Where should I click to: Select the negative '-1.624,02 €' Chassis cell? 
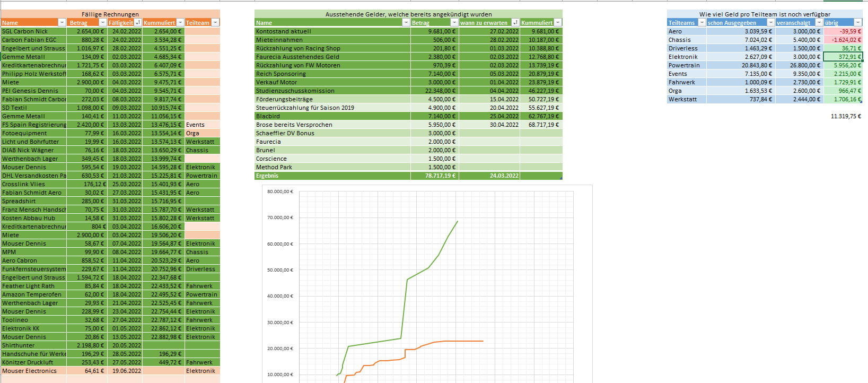pyautogui.click(x=843, y=40)
